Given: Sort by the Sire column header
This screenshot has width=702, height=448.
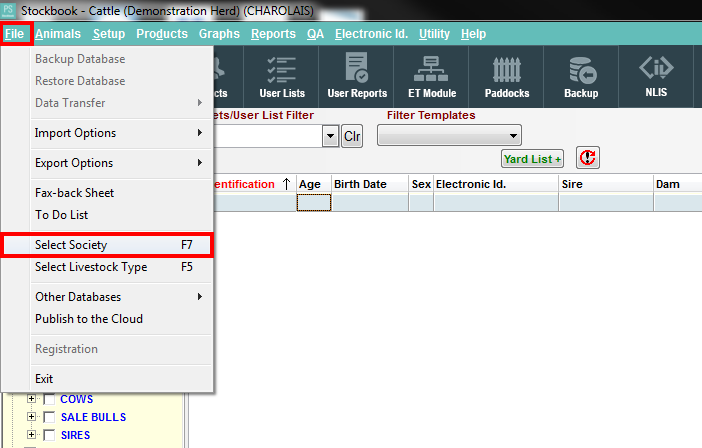Looking at the screenshot, I should pyautogui.click(x=606, y=184).
